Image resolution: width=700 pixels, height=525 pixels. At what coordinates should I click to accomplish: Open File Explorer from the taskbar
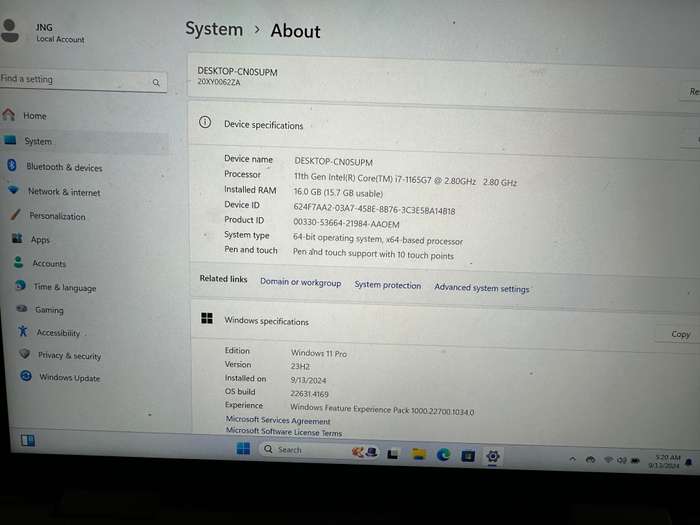[419, 454]
